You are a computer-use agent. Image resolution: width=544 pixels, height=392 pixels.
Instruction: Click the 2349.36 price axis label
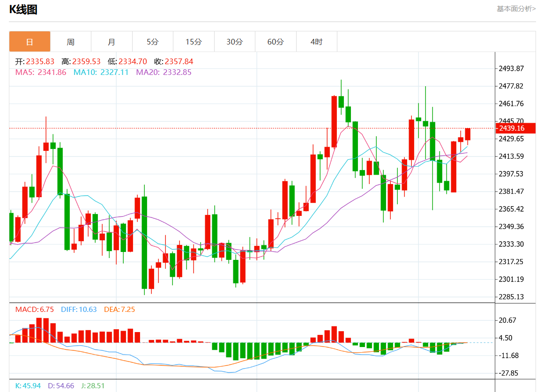511,227
